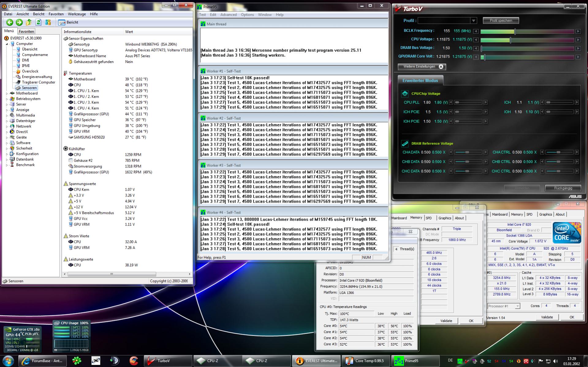
Task: Click the Windows Start orb
Action: click(x=8, y=361)
